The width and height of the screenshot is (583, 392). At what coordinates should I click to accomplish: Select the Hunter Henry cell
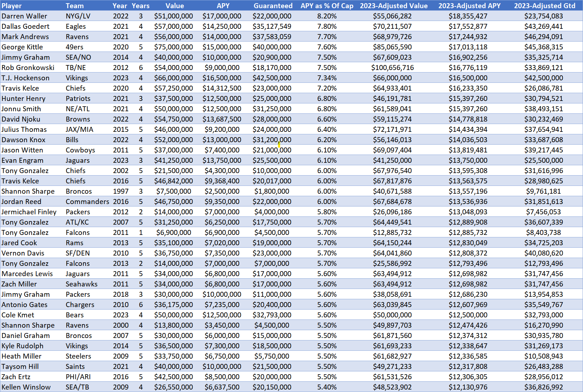pos(23,98)
